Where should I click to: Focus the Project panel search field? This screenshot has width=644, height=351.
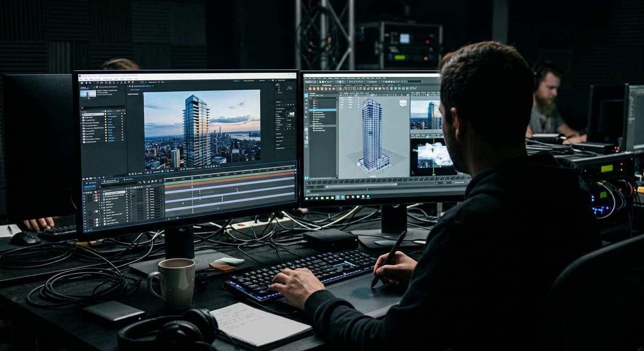point(102,106)
